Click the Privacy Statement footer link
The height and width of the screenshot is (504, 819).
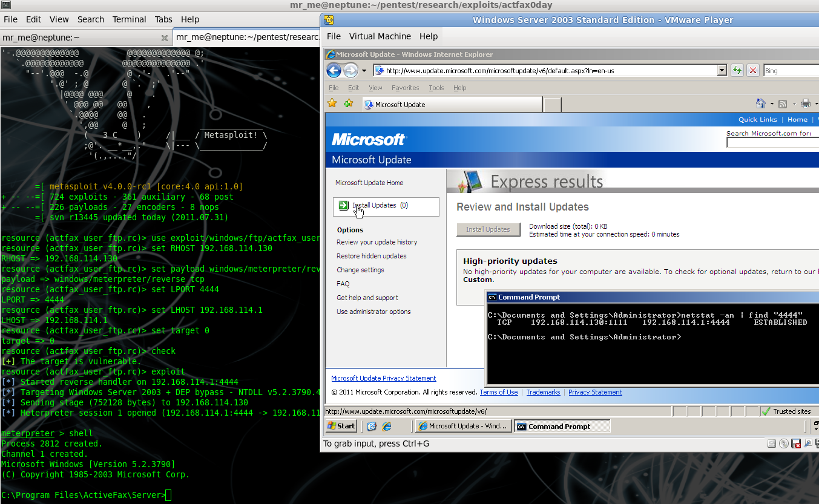click(x=595, y=392)
